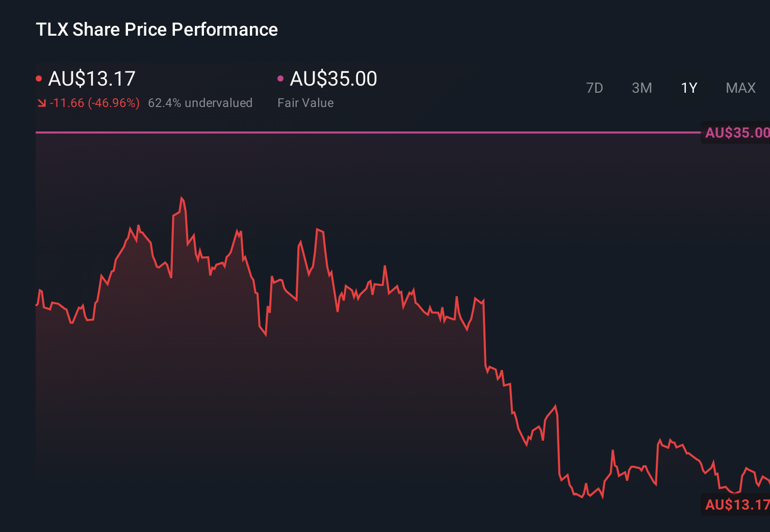Click the AU$35.00 fair value heading
This screenshot has height=532, width=770.
coord(333,78)
